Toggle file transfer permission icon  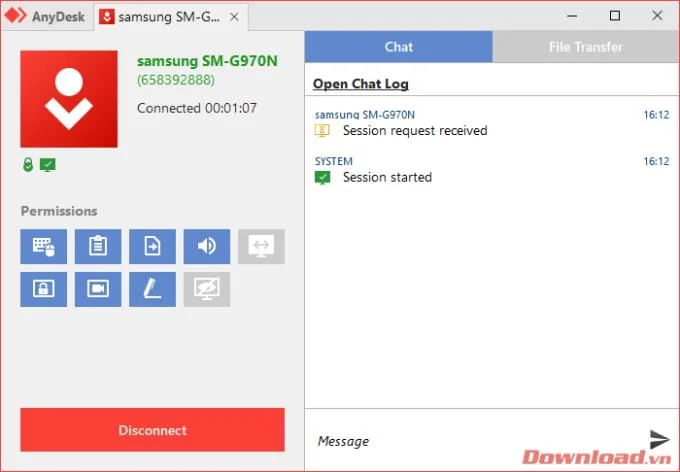[x=152, y=246]
